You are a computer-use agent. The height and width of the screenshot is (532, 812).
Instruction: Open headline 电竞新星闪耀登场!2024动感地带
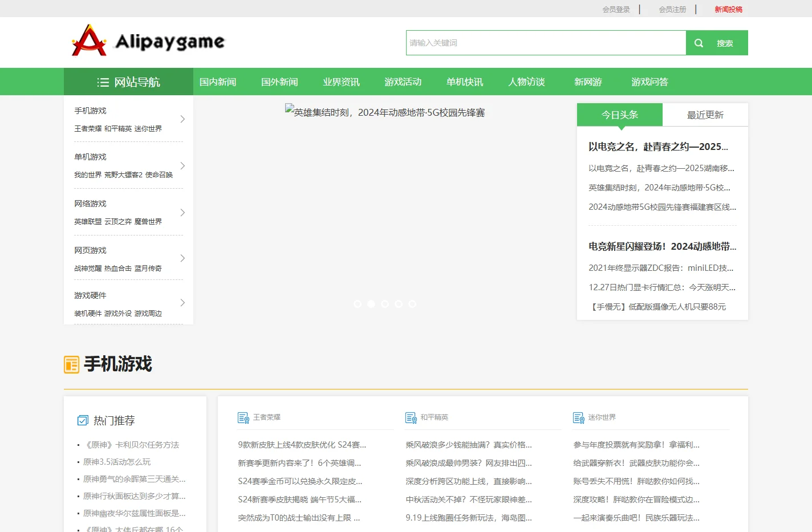pyautogui.click(x=663, y=246)
